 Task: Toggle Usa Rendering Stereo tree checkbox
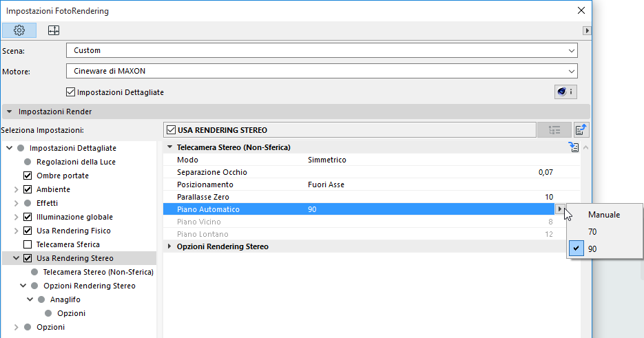(28, 258)
